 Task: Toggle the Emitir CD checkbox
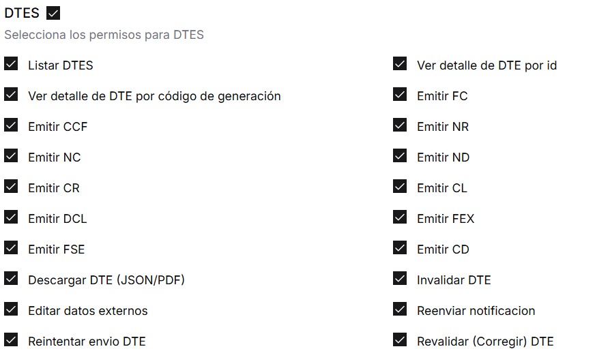(400, 248)
